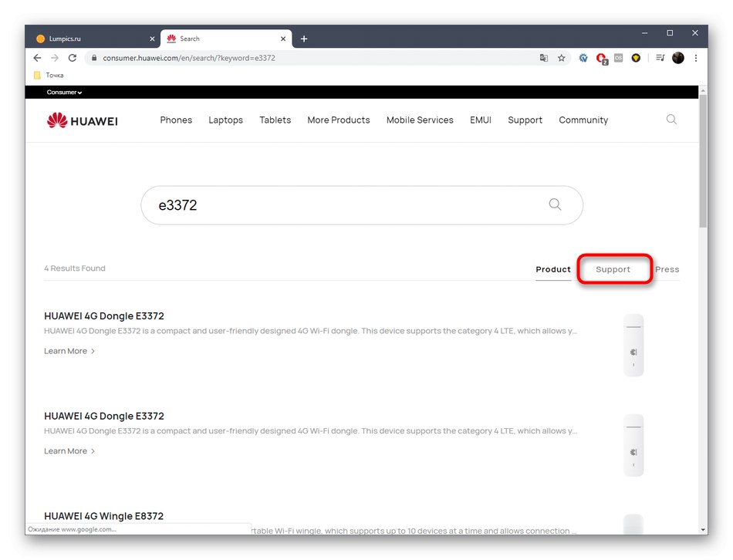Click the second dongle product thumbnail
Viewport: 733px width, 560px height.
click(633, 446)
